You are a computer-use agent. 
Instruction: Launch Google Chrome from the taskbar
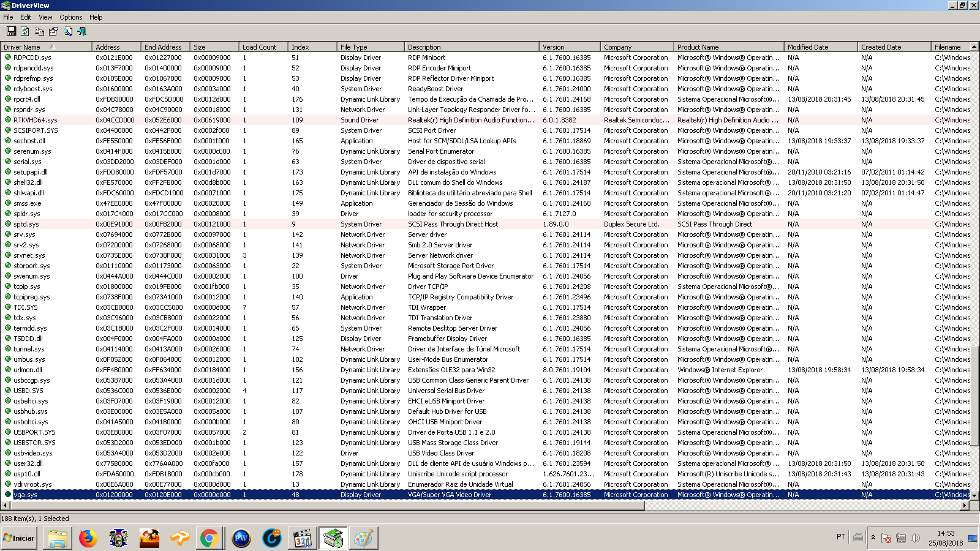coord(210,538)
